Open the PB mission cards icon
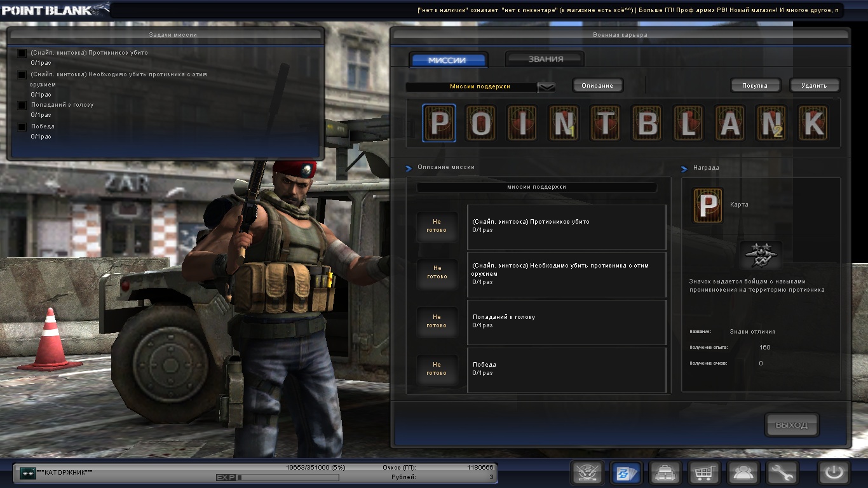Screen dimensions: 868x488 (626, 473)
